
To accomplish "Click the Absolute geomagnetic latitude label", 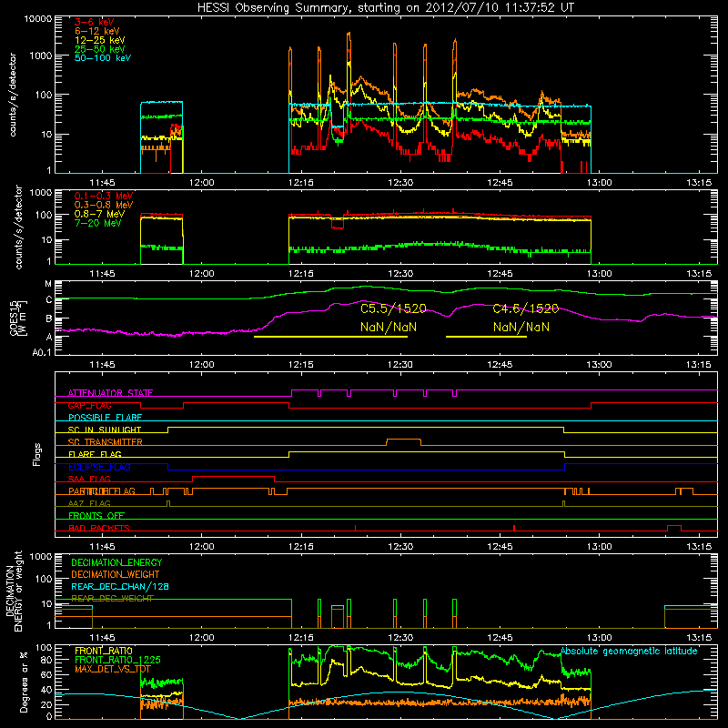I will [629, 652].
